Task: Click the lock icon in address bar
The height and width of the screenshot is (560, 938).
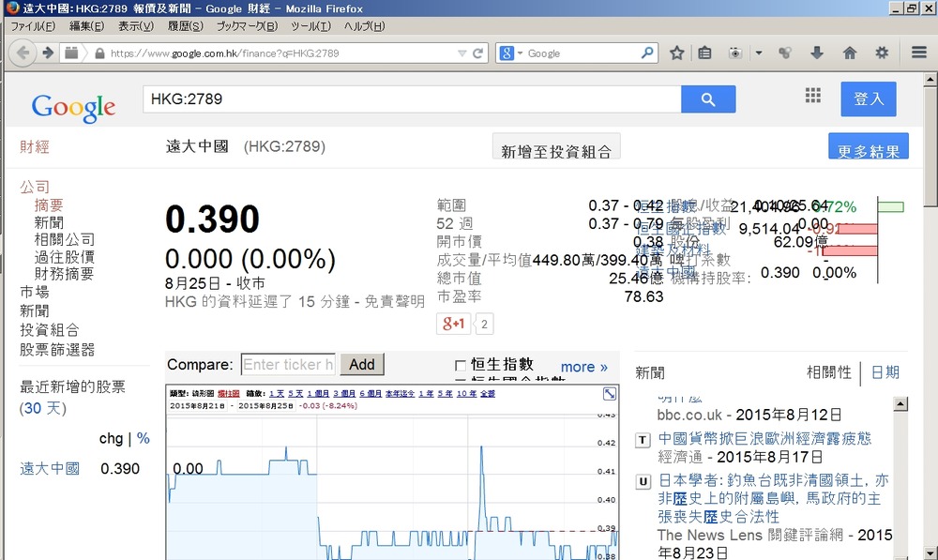Action: (100, 53)
